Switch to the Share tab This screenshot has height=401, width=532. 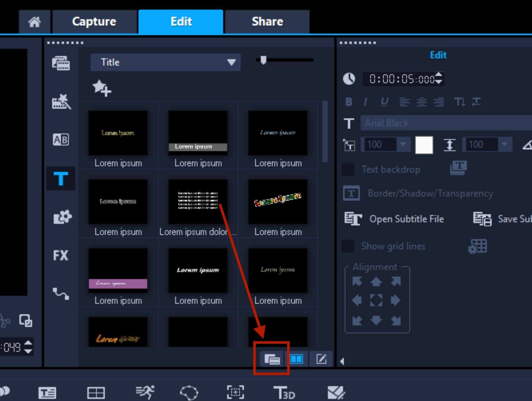click(267, 21)
